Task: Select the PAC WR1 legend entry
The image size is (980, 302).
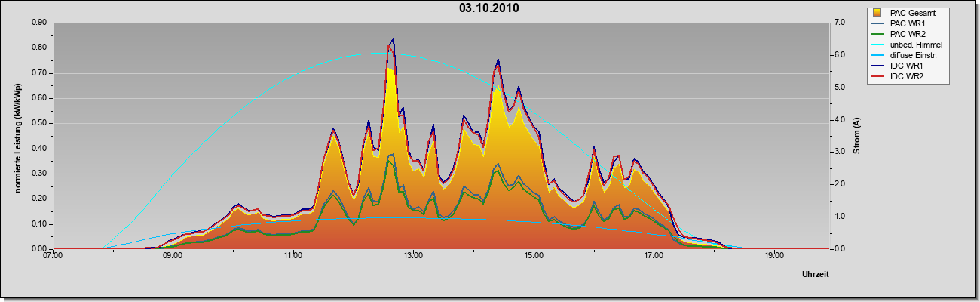Action: pyautogui.click(x=905, y=23)
